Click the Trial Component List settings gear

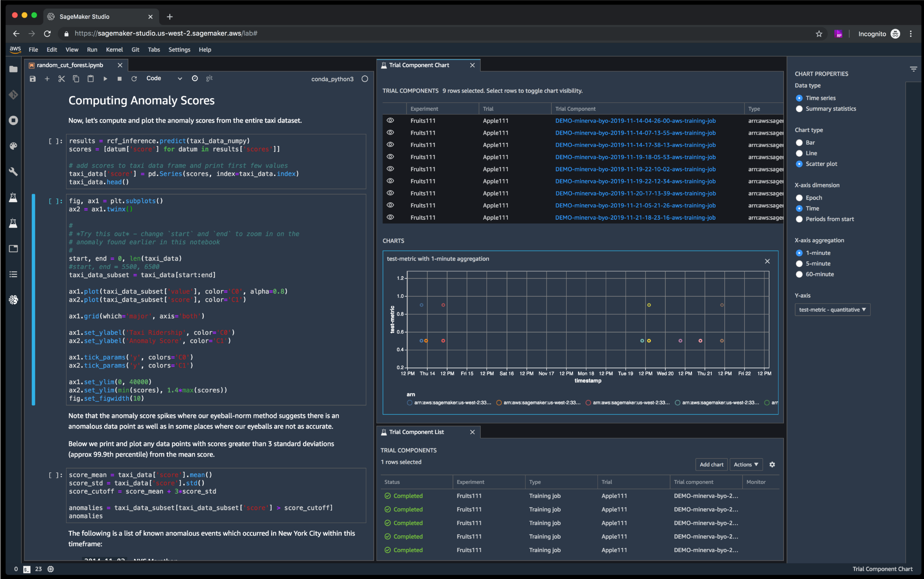772,464
